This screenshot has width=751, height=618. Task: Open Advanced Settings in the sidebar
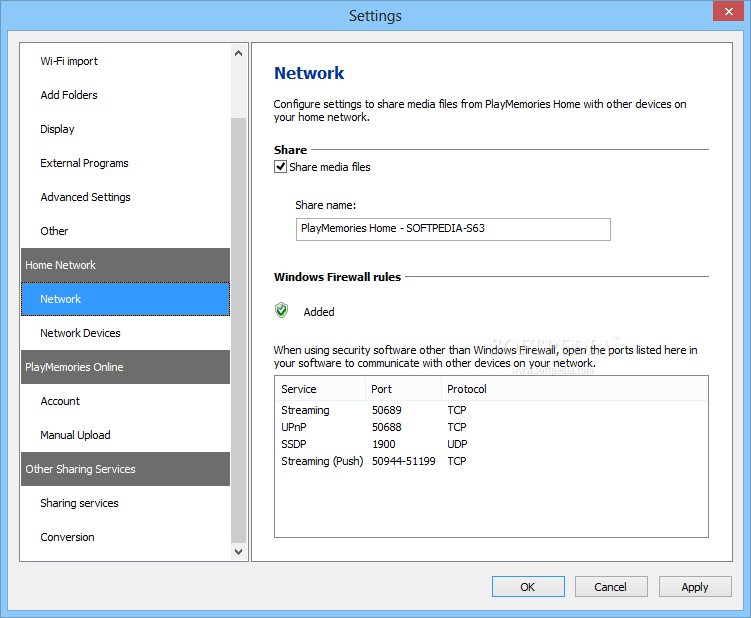coord(125,197)
